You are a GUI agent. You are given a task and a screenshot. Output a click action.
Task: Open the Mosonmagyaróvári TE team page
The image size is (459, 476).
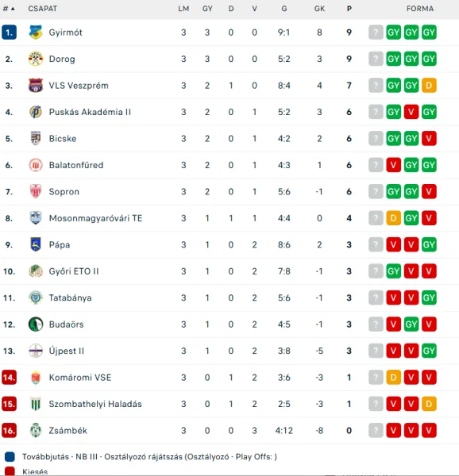click(95, 218)
